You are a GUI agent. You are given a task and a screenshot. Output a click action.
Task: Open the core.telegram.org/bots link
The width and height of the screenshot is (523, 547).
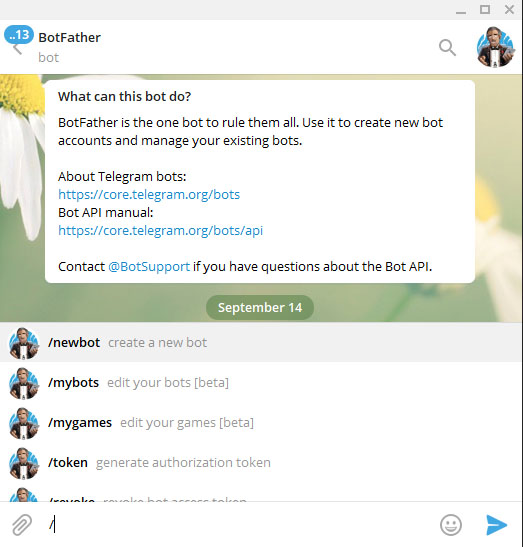click(149, 194)
